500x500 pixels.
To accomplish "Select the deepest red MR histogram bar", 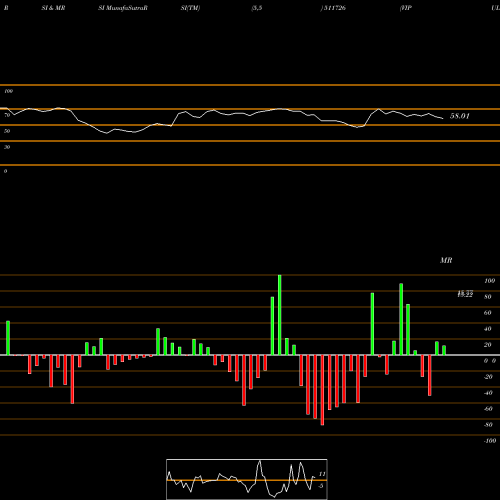I will [x=322, y=390].
